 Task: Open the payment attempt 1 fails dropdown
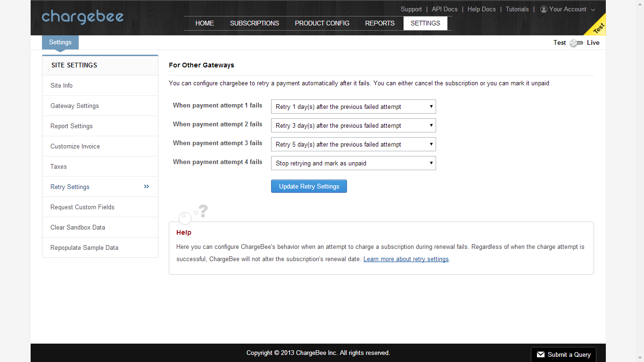click(x=353, y=107)
